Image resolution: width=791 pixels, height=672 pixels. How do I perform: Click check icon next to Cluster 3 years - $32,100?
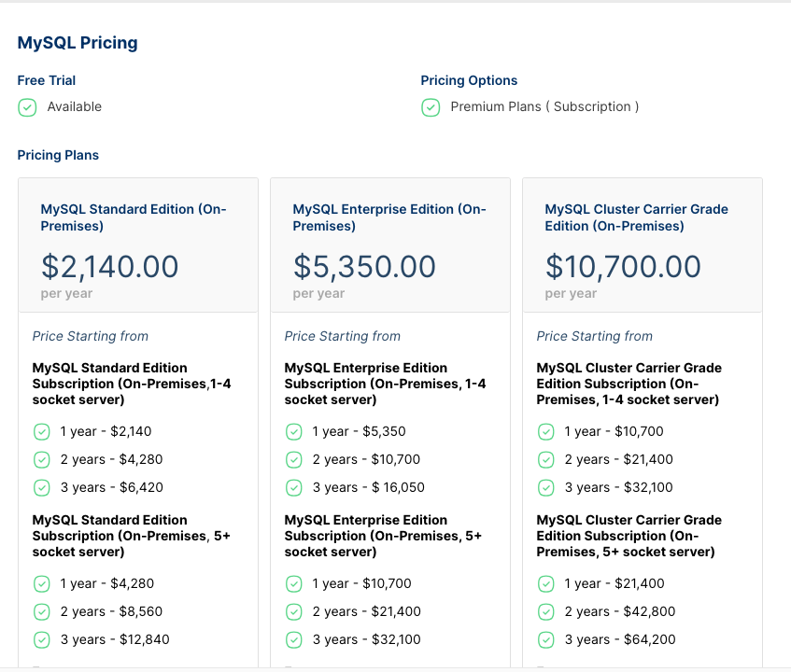coord(545,488)
